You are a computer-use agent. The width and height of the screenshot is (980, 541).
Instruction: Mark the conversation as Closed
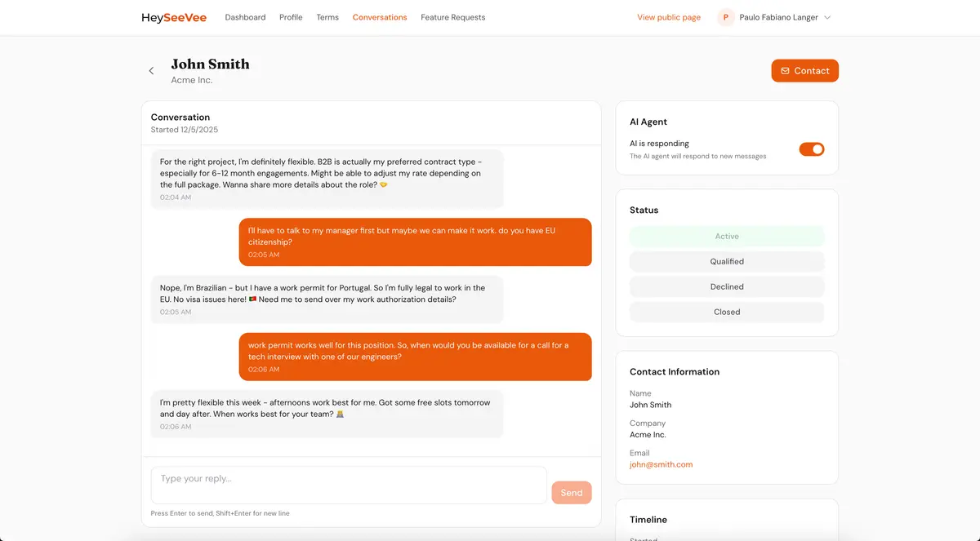[x=726, y=312]
